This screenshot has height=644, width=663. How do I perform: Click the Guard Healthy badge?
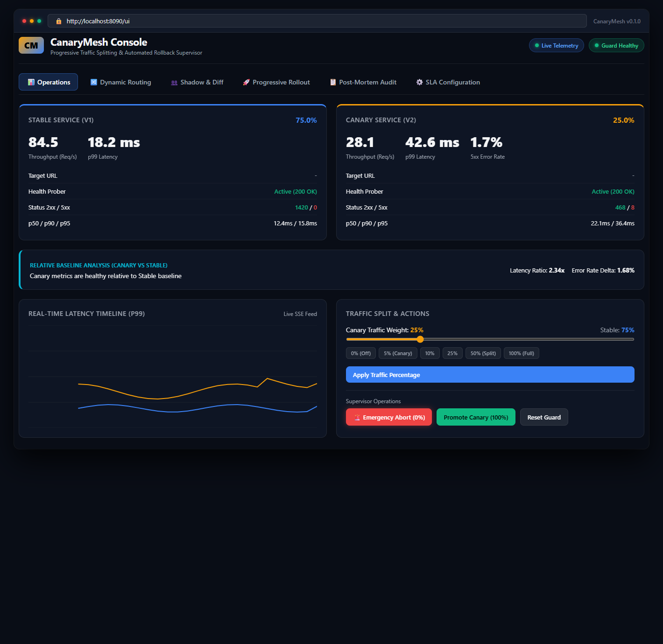616,45
